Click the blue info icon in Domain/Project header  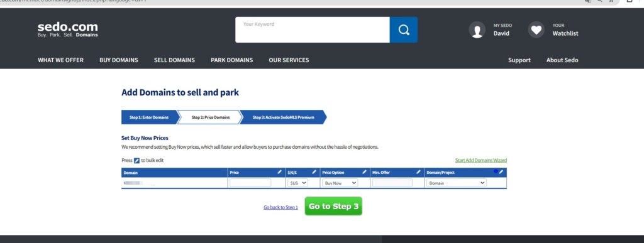click(x=496, y=171)
